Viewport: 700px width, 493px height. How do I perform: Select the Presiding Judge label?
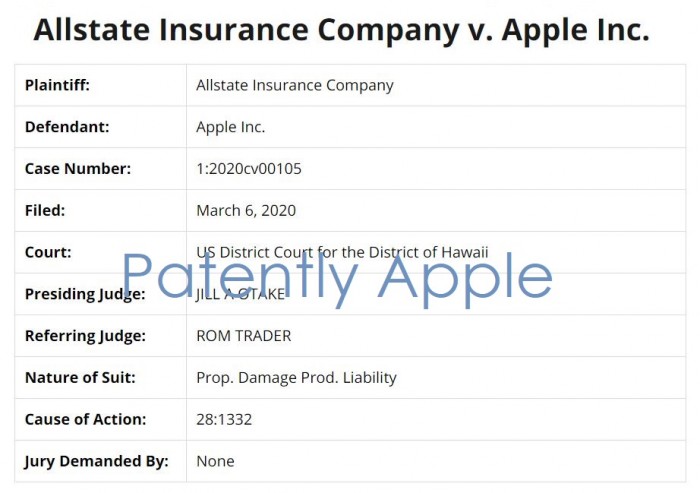click(x=85, y=294)
